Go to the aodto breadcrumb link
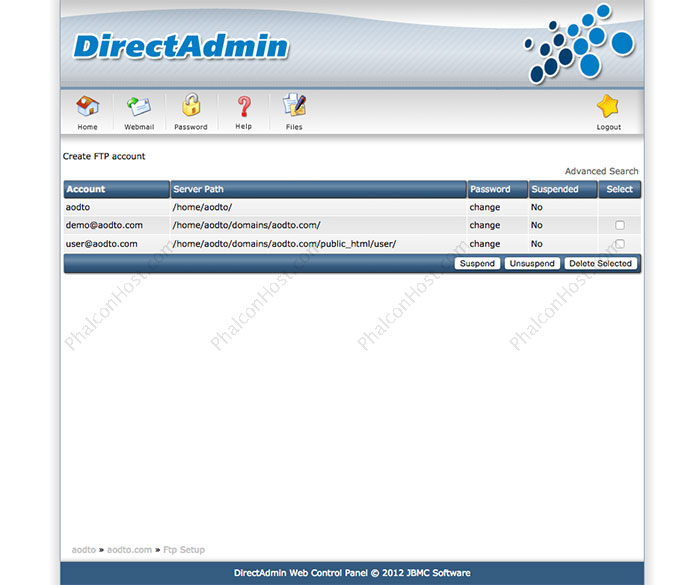Screen dimensions: 700x585 (x=84, y=550)
